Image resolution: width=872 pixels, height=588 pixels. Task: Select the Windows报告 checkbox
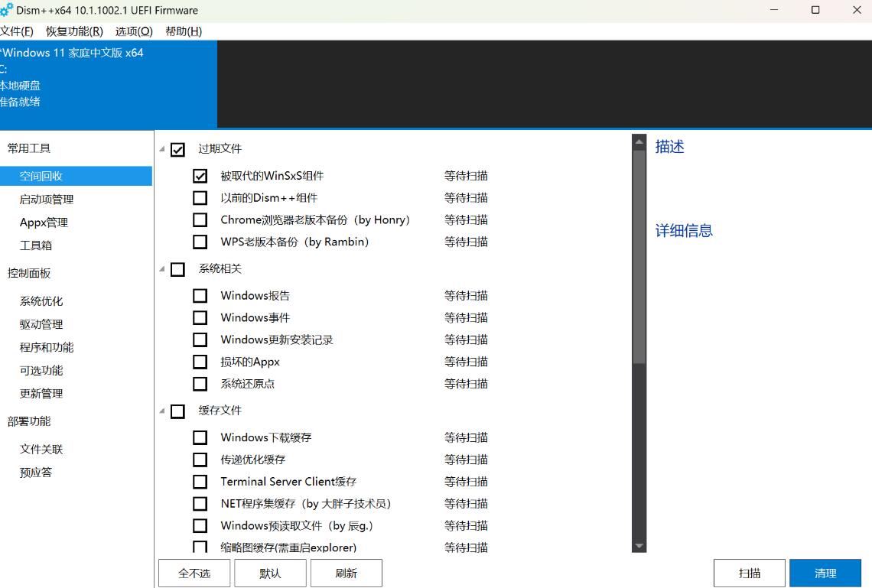(x=200, y=296)
